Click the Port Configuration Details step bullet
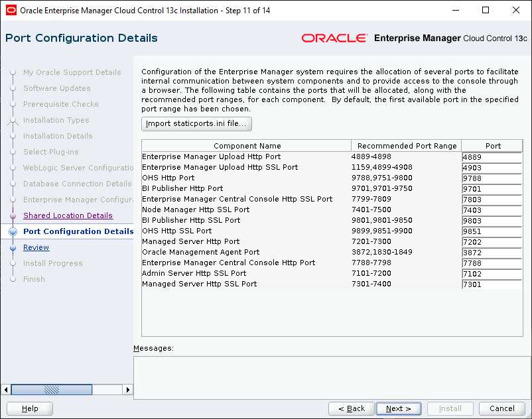Screen dimensions: 532x419 point(13,231)
